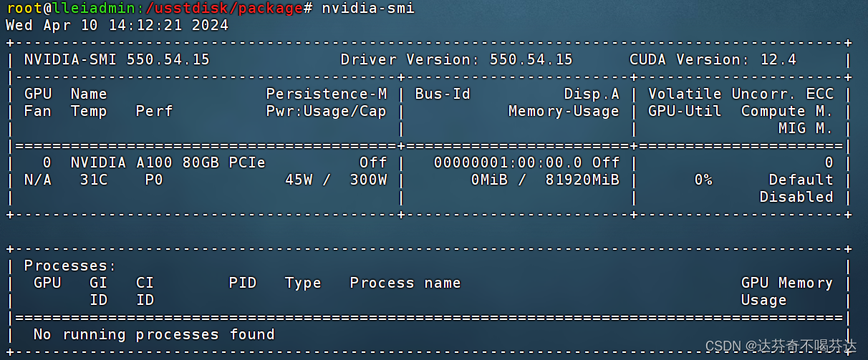Click the N/A fan value
The image size is (868, 360).
tap(38, 180)
